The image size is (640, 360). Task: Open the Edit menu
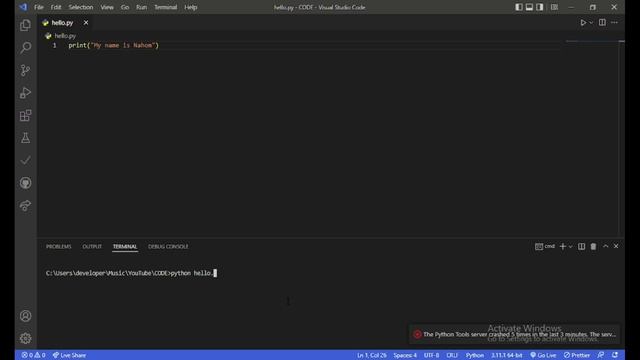point(56,7)
